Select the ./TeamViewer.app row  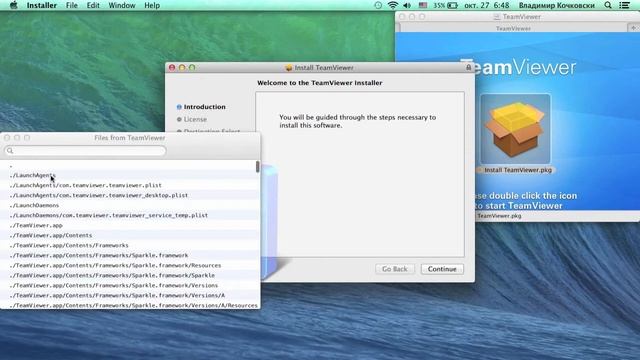click(x=130, y=225)
